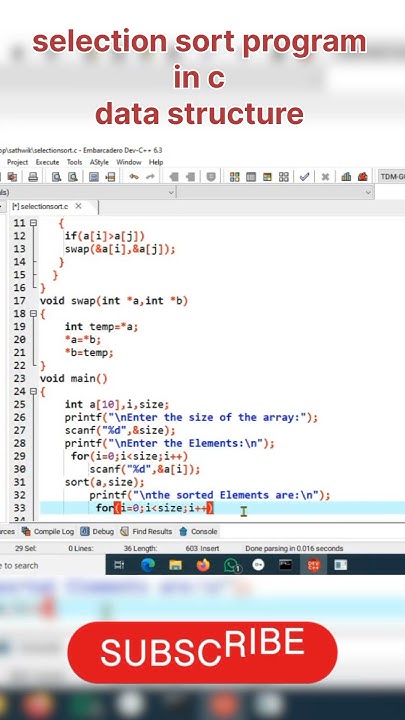Click the 'Insert' status bar indicator
Screen dimensions: 405x720
210,548
